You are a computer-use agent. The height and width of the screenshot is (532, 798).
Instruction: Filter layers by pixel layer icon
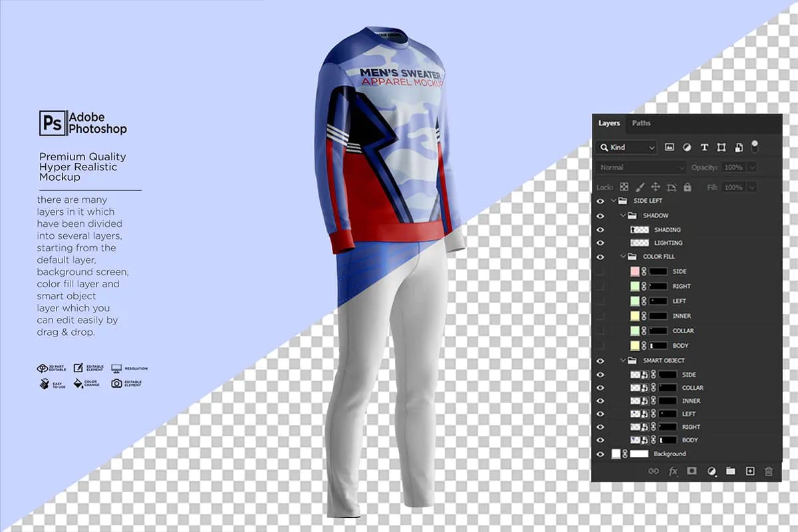point(669,147)
